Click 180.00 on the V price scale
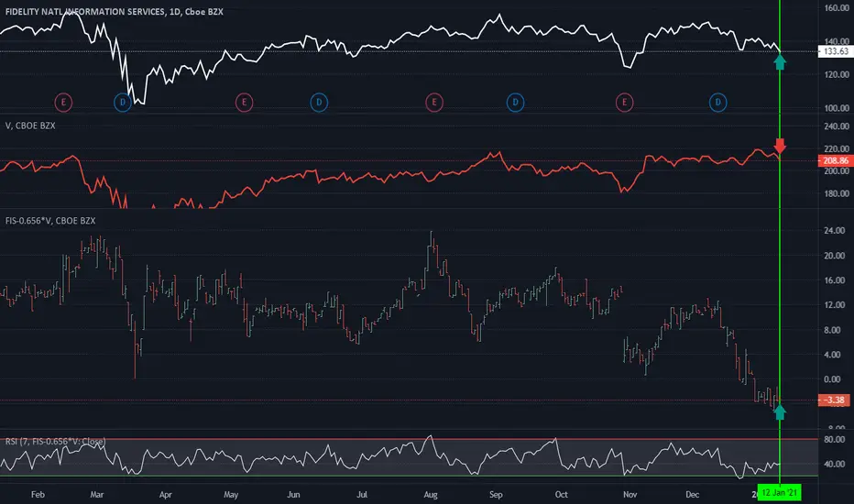Screen dimensions: 854x504 click(x=837, y=193)
